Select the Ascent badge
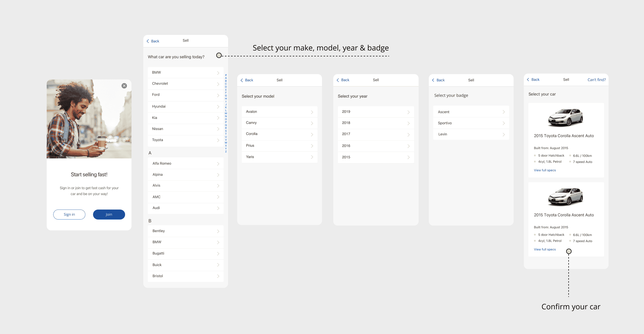 pos(471,112)
